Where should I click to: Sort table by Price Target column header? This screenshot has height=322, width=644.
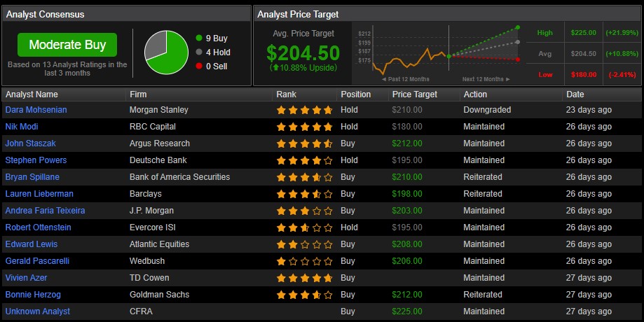tap(415, 94)
